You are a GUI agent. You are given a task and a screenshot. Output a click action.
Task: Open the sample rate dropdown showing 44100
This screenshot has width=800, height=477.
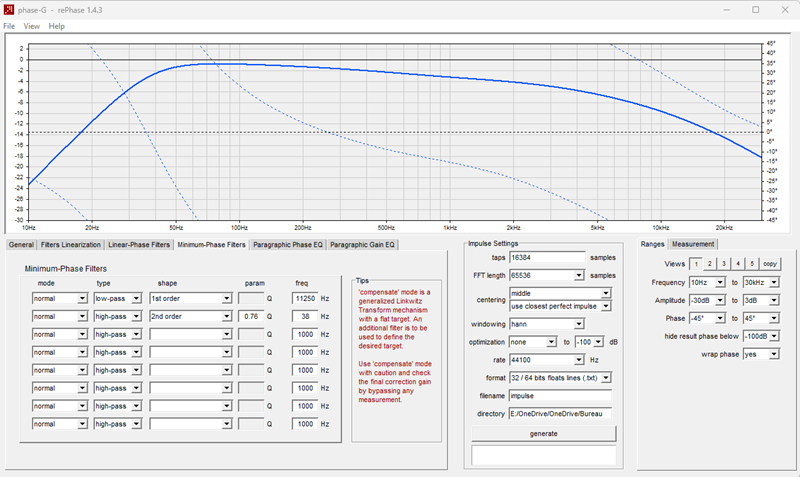click(x=546, y=360)
